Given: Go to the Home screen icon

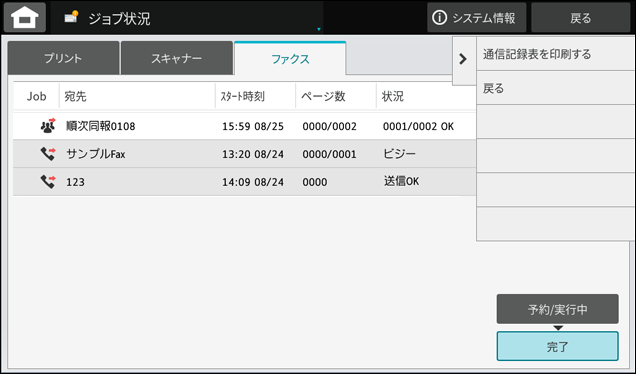Looking at the screenshot, I should 25,17.
